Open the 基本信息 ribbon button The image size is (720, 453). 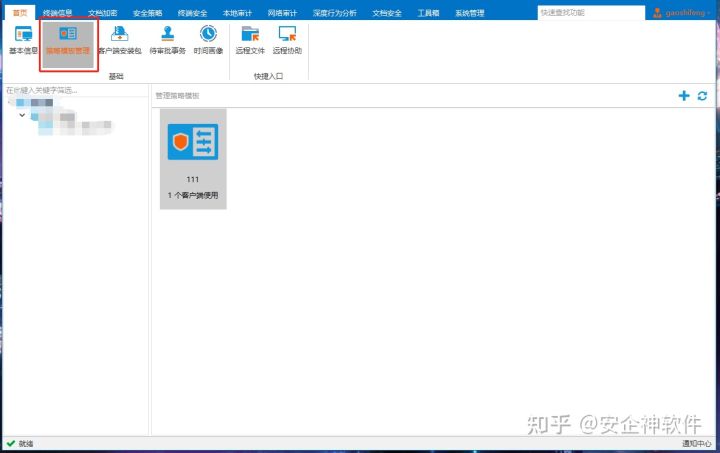coord(23,40)
